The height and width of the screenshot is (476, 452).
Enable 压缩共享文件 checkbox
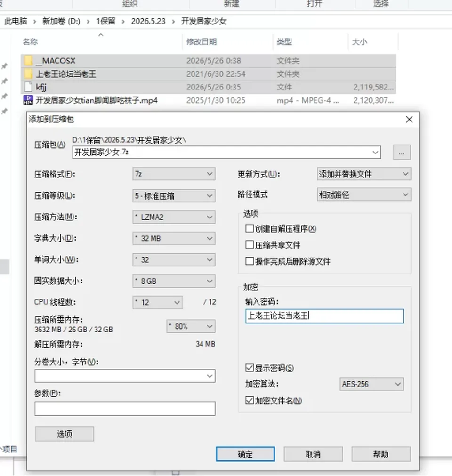[x=250, y=245]
